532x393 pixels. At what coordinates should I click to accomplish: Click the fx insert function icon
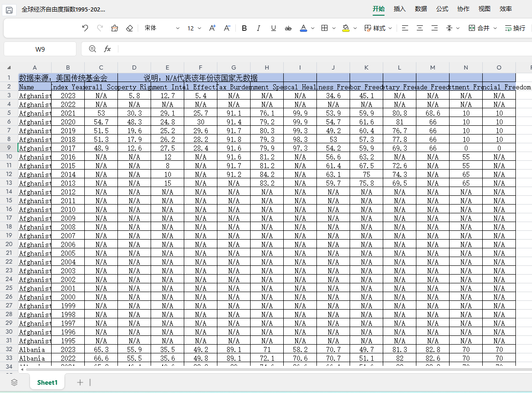tap(107, 49)
